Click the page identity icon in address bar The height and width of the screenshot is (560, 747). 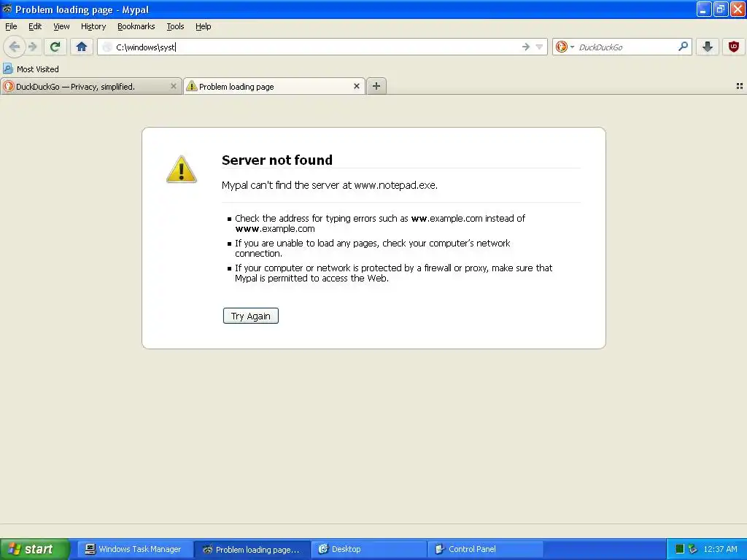coord(107,47)
